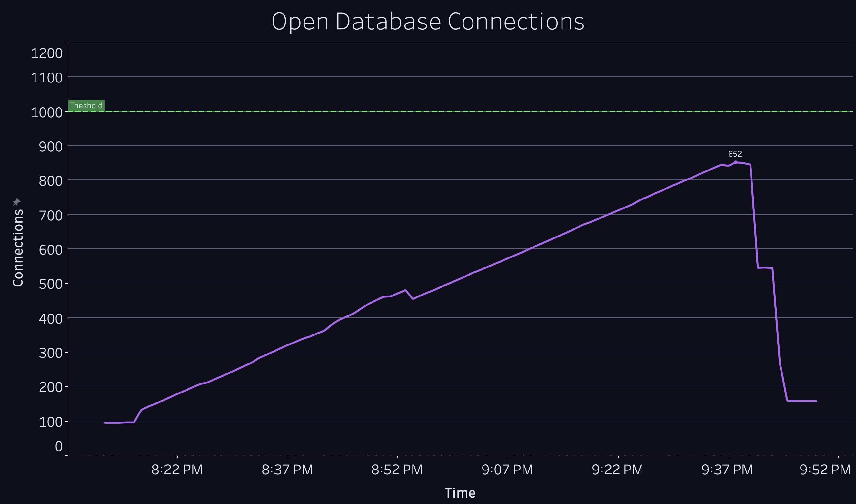Image resolution: width=856 pixels, height=504 pixels.
Task: Click the Time axis title
Action: [x=460, y=493]
